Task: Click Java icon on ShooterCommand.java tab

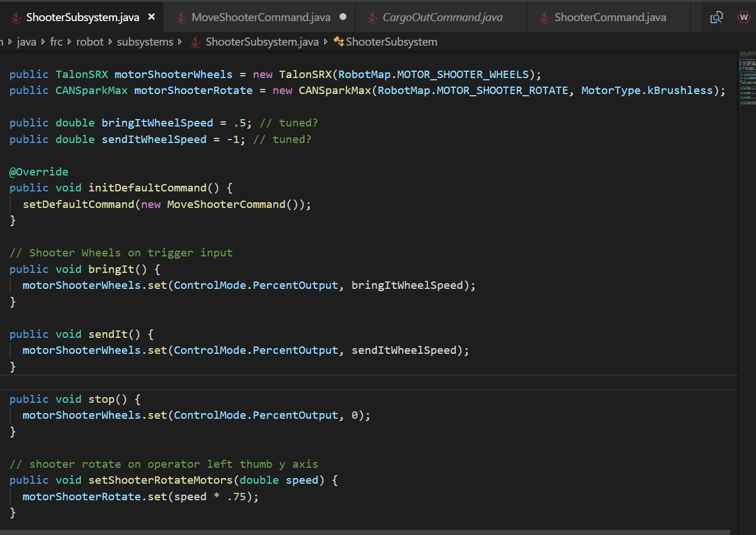Action: [x=545, y=17]
